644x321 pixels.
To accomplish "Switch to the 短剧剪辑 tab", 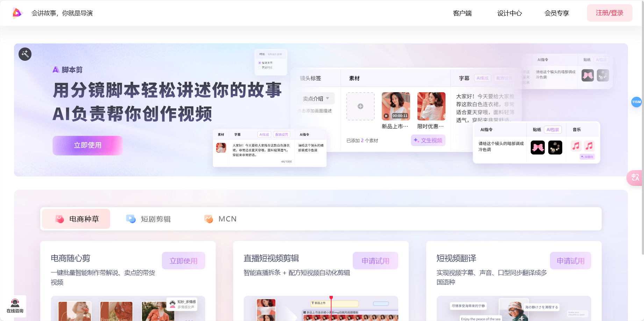I will (156, 219).
